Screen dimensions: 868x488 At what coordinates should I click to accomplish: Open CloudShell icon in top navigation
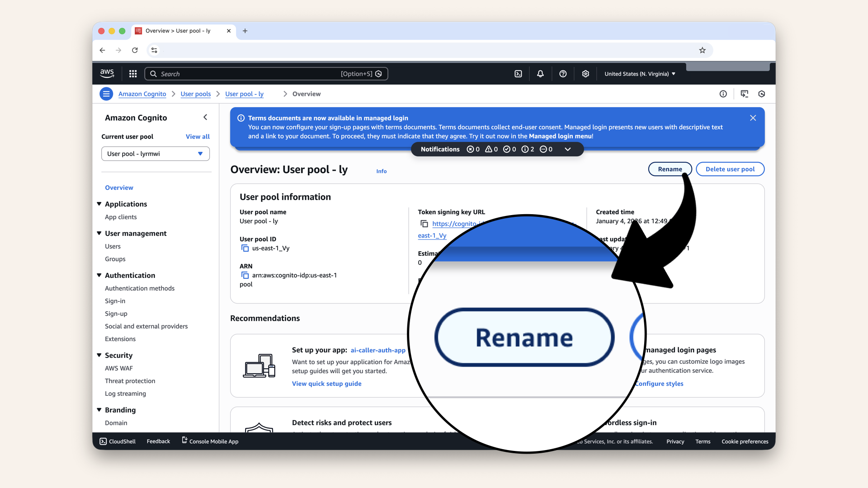[518, 74]
